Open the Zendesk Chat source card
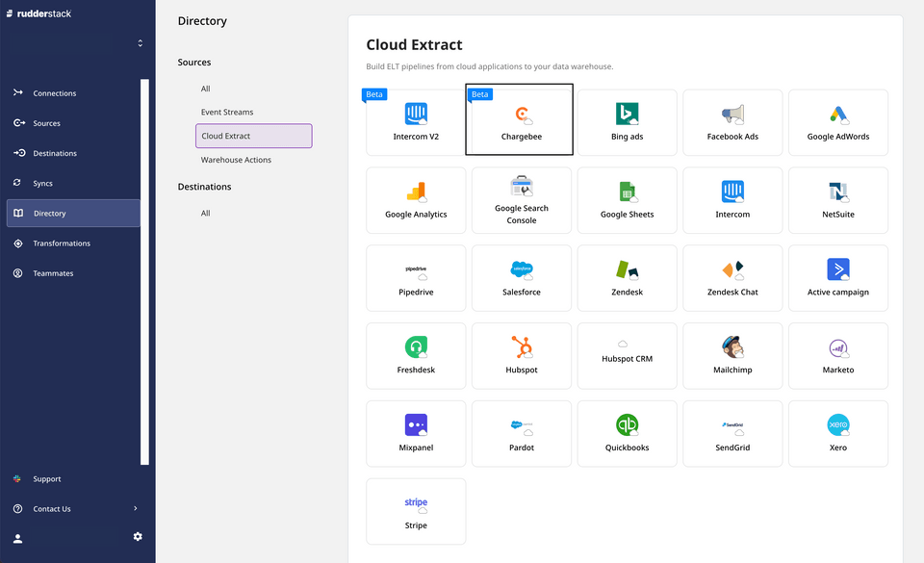 tap(732, 278)
